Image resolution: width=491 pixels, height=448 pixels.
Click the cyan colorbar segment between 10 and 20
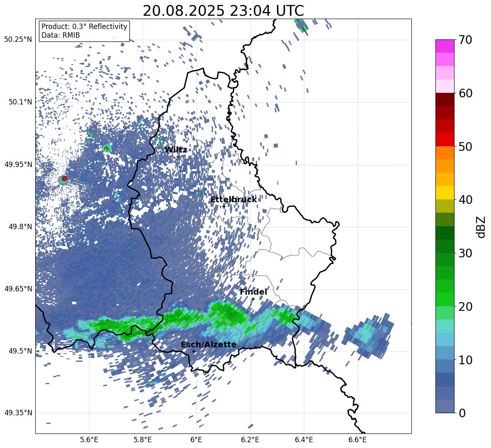(445, 326)
